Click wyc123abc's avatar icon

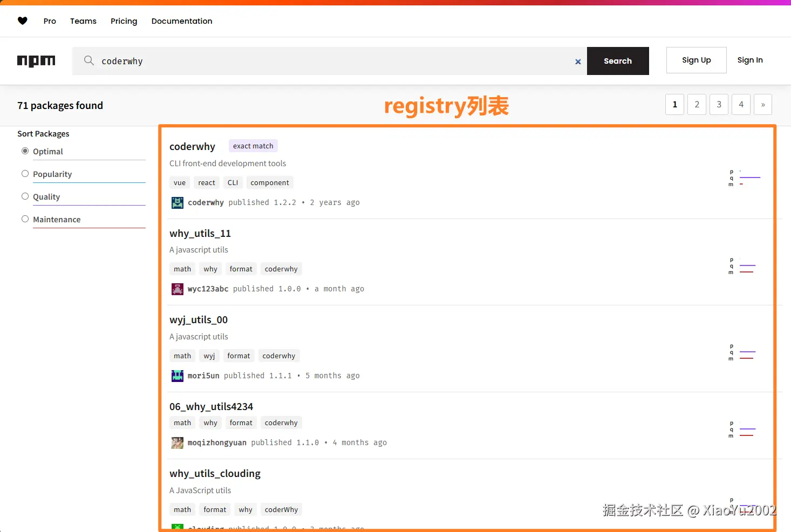coord(177,289)
